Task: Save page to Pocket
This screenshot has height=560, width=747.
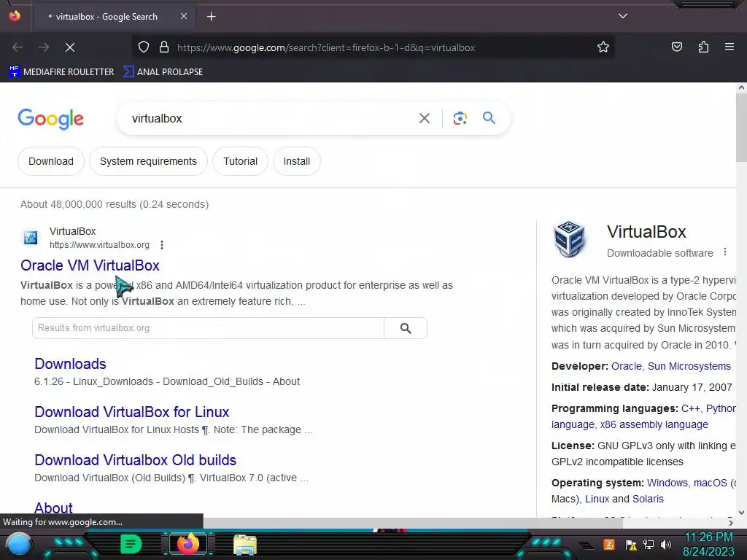Action: 676,47
